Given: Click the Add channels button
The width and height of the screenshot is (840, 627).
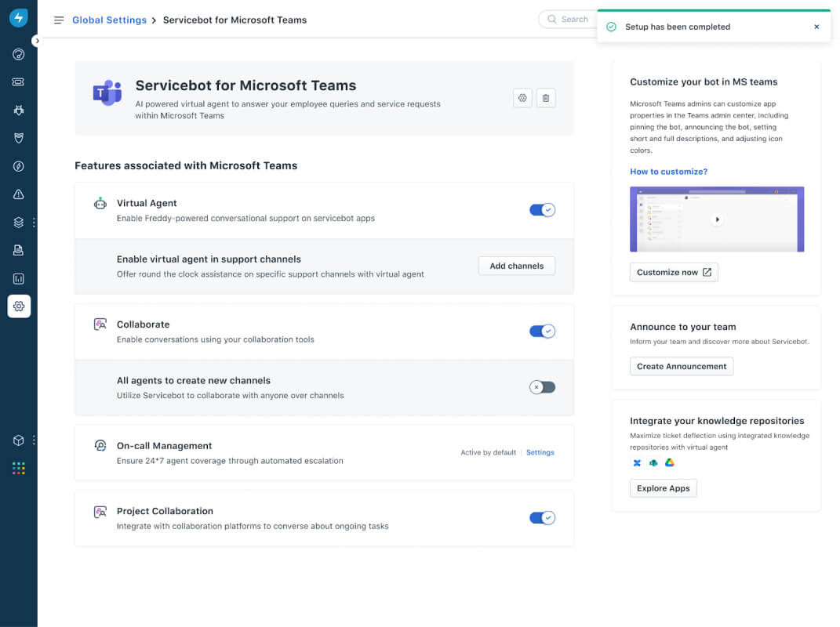Looking at the screenshot, I should click(516, 266).
